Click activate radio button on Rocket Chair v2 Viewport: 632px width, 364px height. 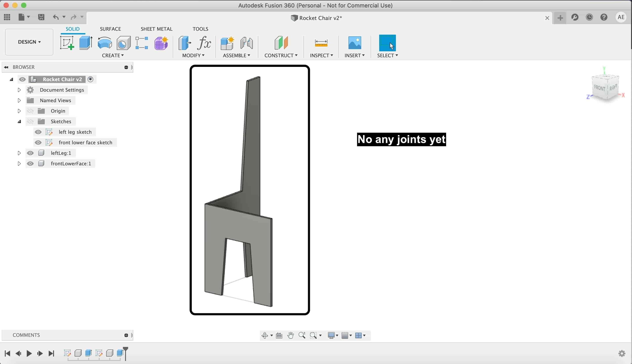pyautogui.click(x=90, y=79)
